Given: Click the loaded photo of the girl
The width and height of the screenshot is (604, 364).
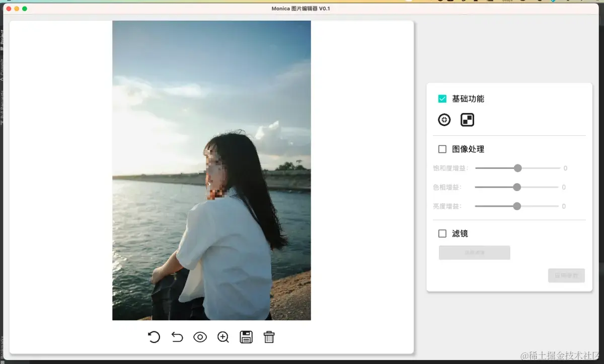Looking at the screenshot, I should (211, 170).
